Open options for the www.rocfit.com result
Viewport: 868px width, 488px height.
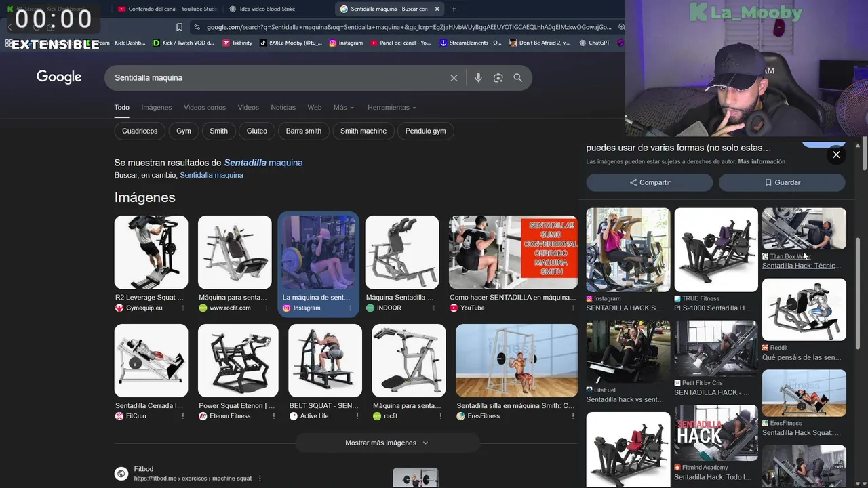point(267,308)
